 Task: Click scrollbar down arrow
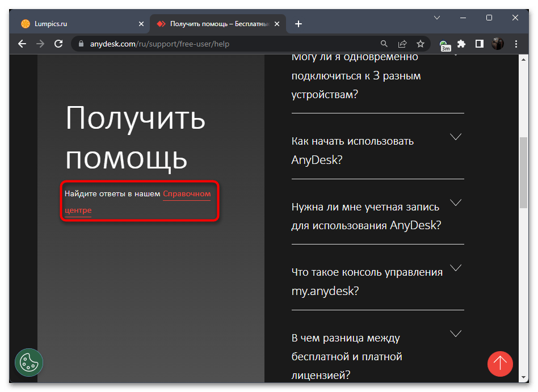coord(523,377)
